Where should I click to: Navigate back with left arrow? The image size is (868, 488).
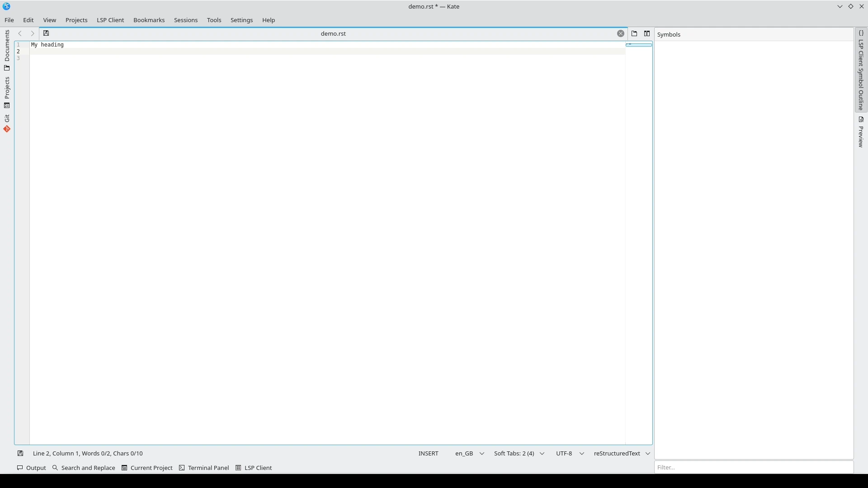pyautogui.click(x=20, y=33)
